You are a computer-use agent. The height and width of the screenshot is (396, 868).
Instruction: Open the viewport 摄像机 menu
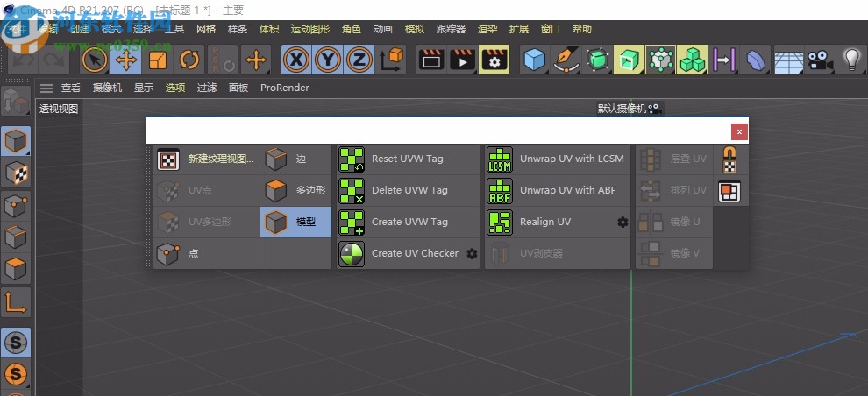(107, 88)
